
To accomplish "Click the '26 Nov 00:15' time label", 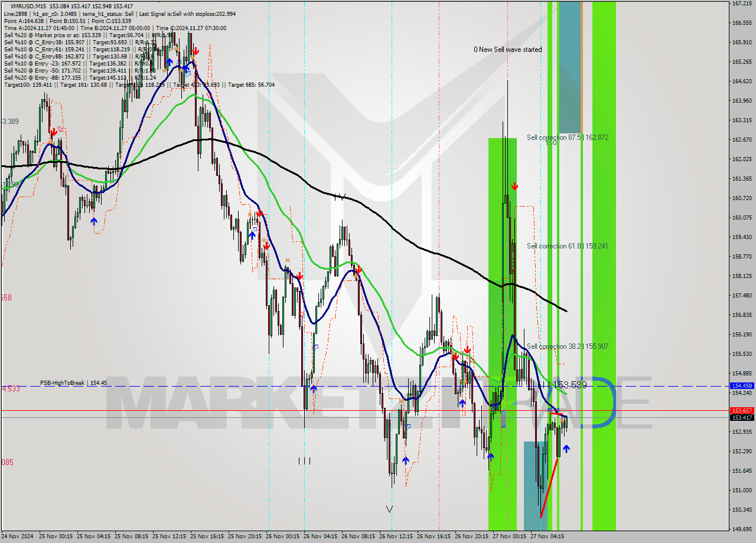I will (x=282, y=537).
